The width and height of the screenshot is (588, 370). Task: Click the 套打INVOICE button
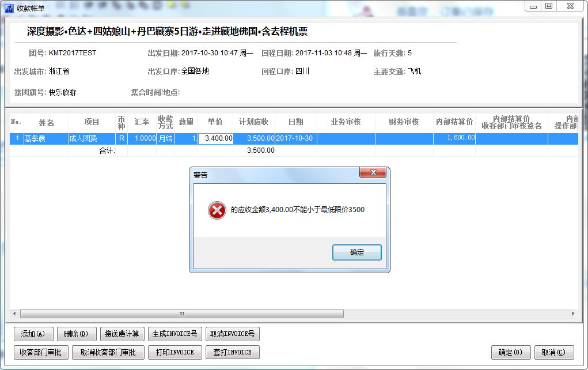pos(233,352)
